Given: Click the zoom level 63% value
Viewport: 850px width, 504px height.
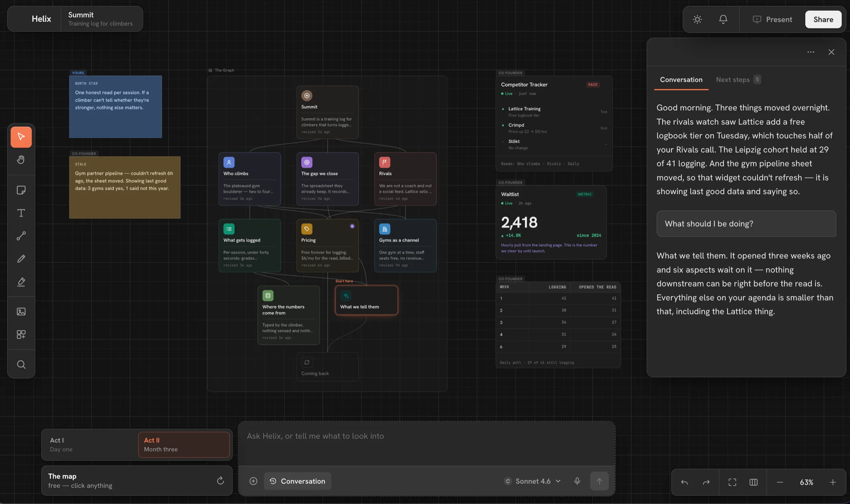Looking at the screenshot, I should 806,482.
